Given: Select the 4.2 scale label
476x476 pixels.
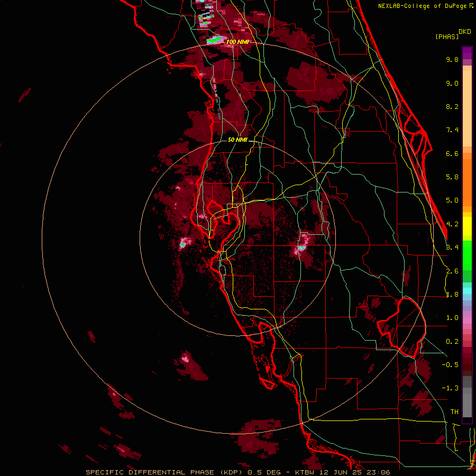Looking at the screenshot, I should pyautogui.click(x=452, y=224).
